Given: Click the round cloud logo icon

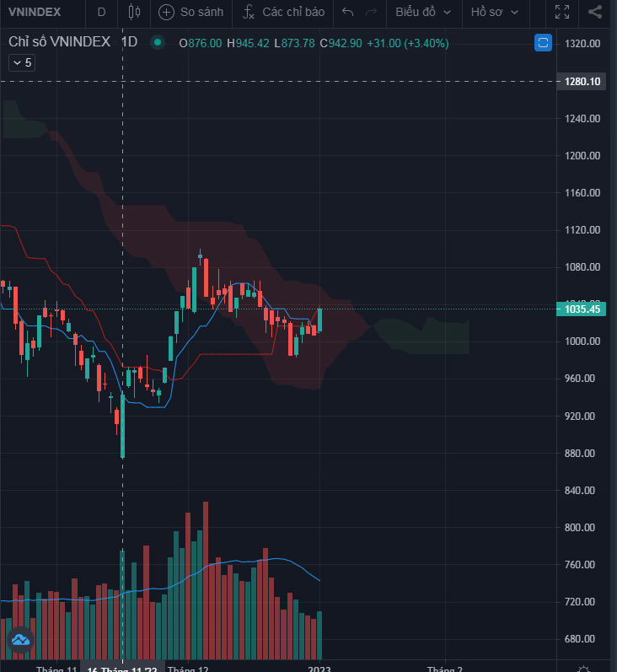Looking at the screenshot, I should click(20, 640).
